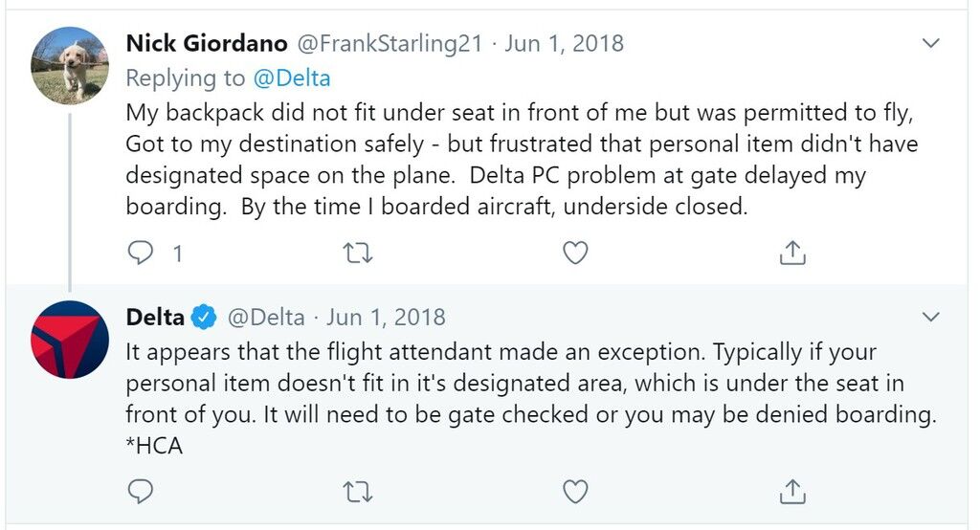
Task: Open Jun 1, 2018 timestamp on Delta's tweet
Action: (x=387, y=318)
